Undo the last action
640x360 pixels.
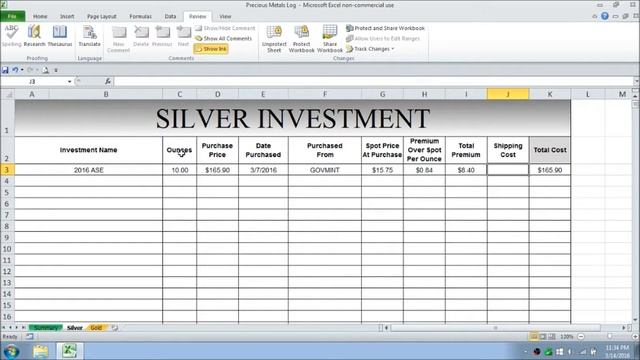pyautogui.click(x=15, y=70)
